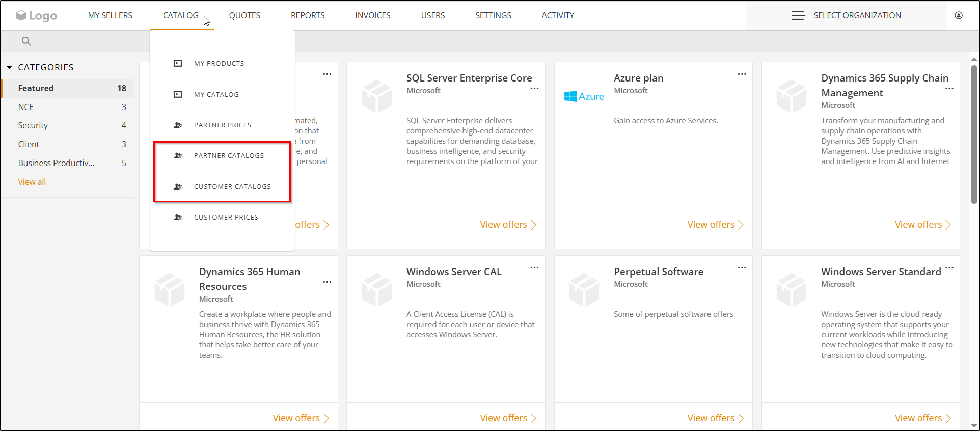The height and width of the screenshot is (431, 980).
Task: Select the Security category
Action: pyautogui.click(x=68, y=125)
